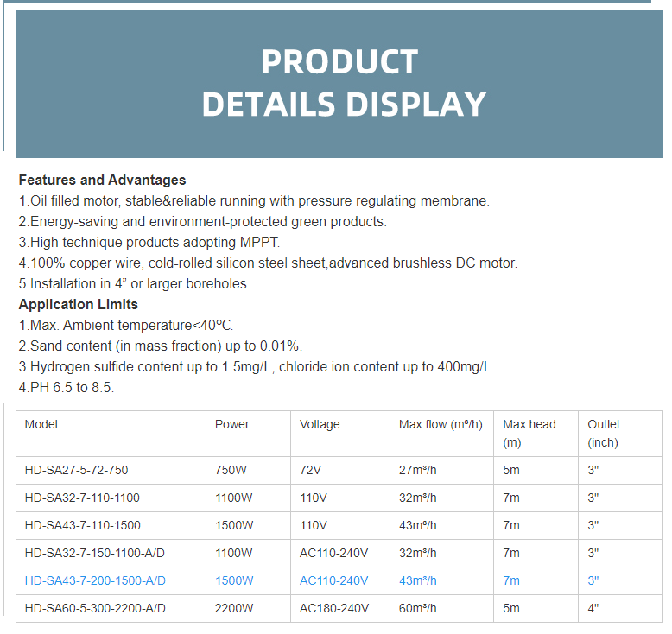
Task: Click the 72V voltage cell
Action: [310, 471]
